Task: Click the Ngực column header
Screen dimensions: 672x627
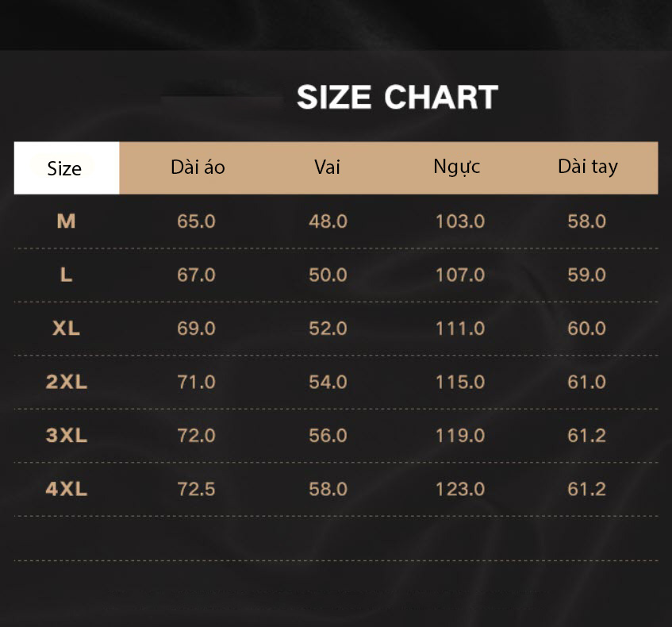Action: tap(456, 167)
